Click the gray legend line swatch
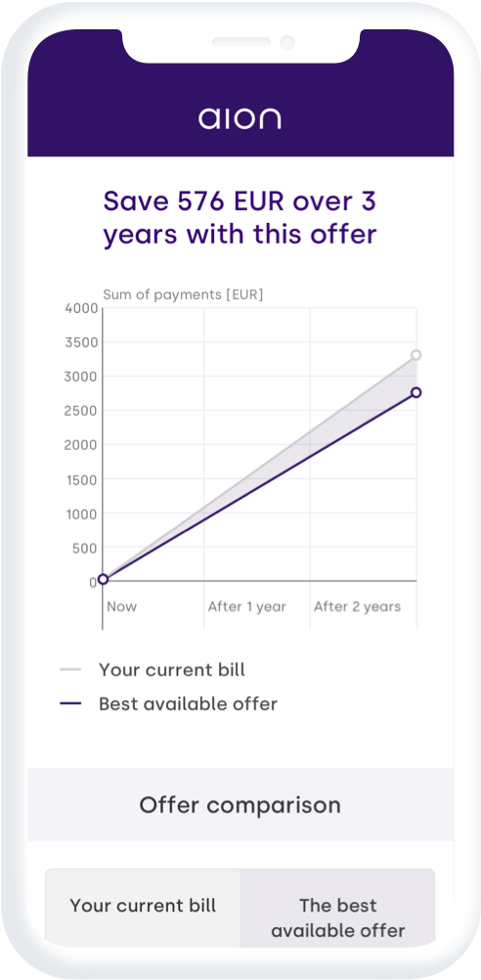Image resolution: width=481 pixels, height=980 pixels. pos(70,670)
